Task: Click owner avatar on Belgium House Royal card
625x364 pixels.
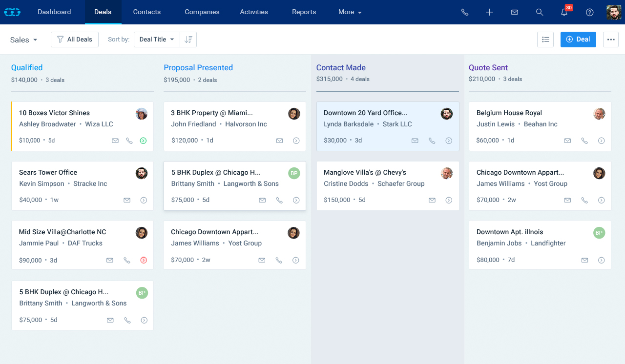Action: [599, 114]
